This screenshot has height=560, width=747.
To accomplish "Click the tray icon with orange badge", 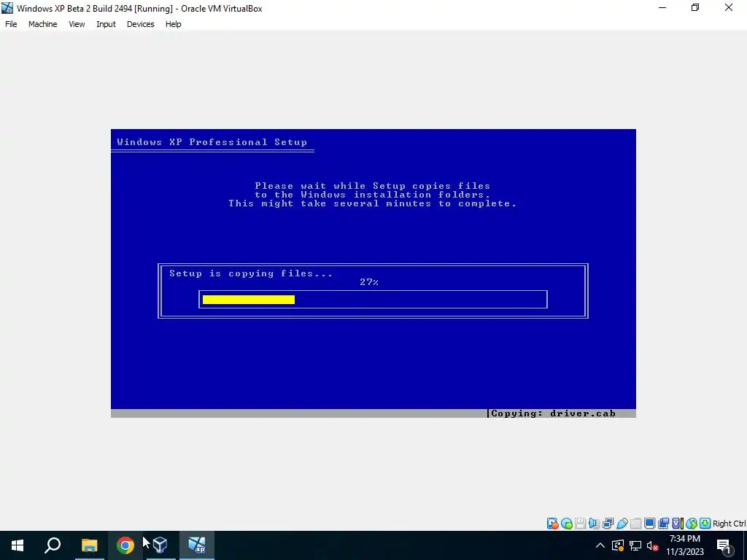I will pyautogui.click(x=618, y=545).
